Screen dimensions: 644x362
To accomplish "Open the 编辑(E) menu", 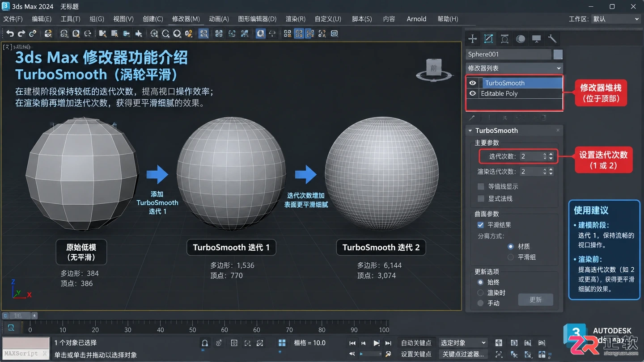I will [42, 19].
